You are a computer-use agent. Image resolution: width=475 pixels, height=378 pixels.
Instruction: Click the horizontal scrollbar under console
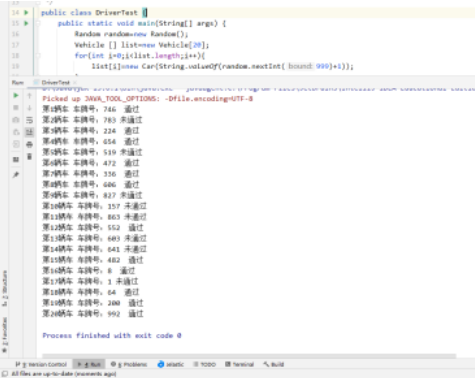[249, 356]
